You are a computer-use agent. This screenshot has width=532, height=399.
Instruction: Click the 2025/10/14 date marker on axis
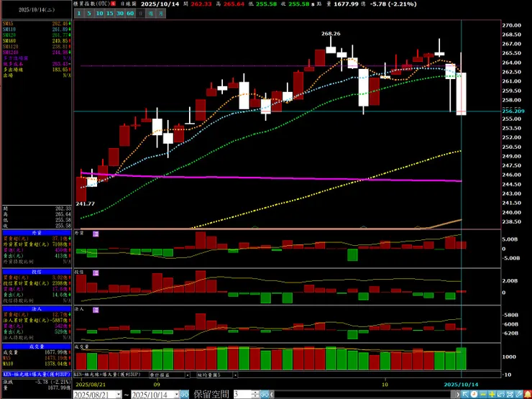(461, 385)
